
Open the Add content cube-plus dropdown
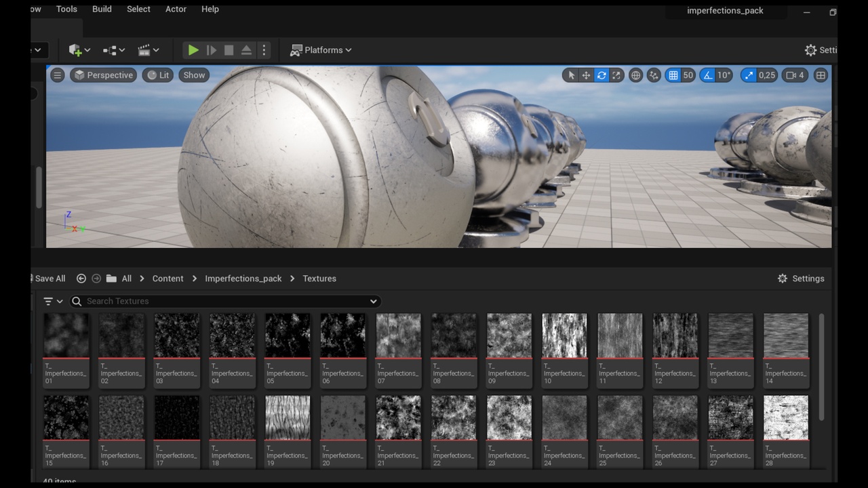click(79, 50)
